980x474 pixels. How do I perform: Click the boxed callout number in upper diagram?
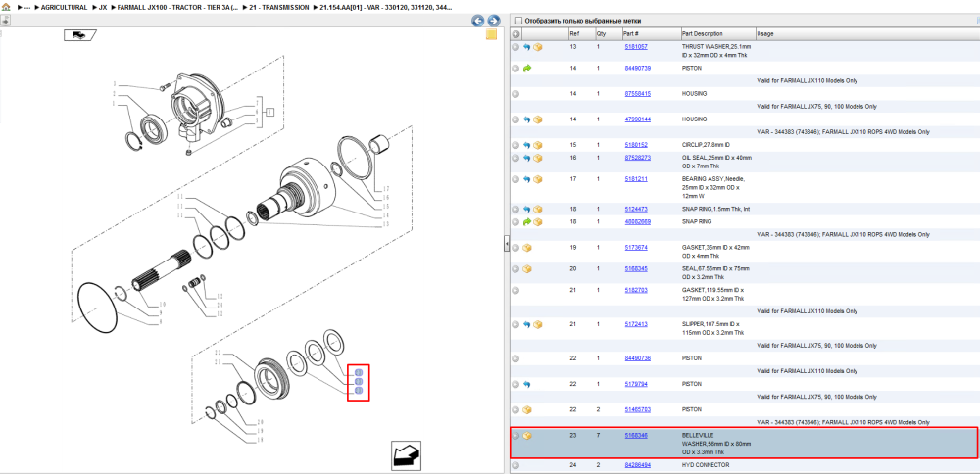click(269, 113)
